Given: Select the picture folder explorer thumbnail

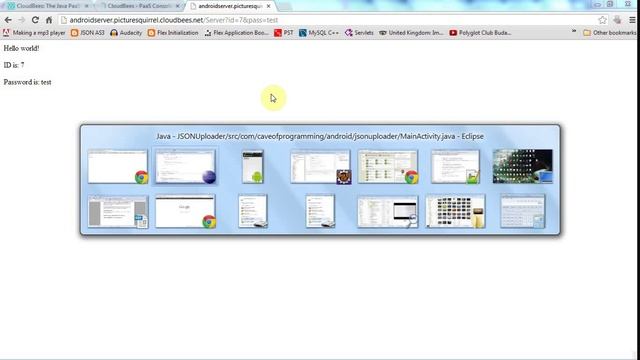Looking at the screenshot, I should [x=456, y=211].
